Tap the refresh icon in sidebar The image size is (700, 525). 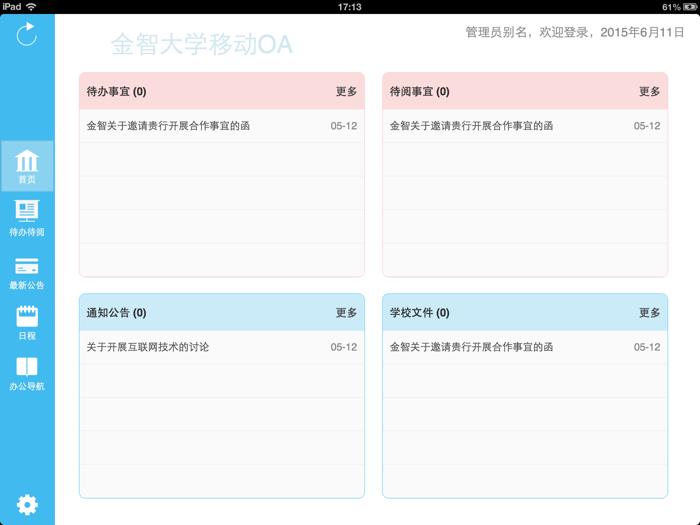pyautogui.click(x=26, y=34)
